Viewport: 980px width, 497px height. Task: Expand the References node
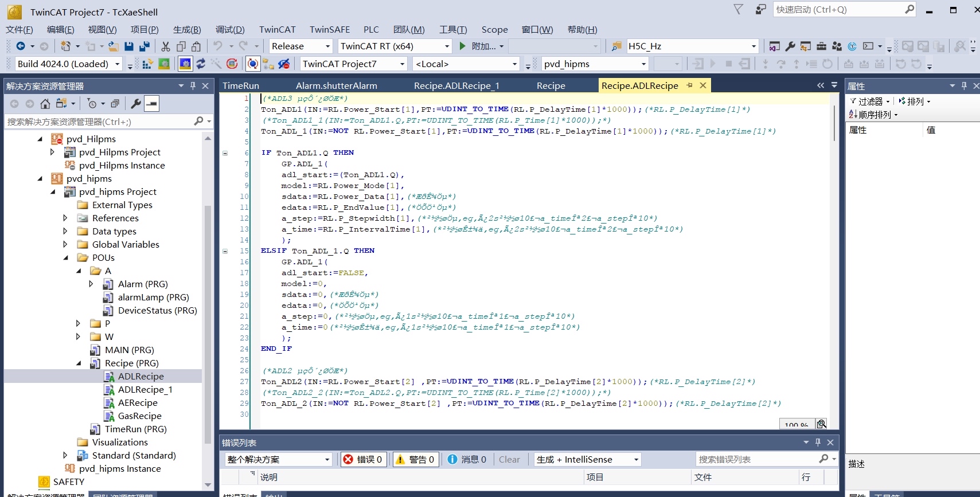tap(65, 218)
